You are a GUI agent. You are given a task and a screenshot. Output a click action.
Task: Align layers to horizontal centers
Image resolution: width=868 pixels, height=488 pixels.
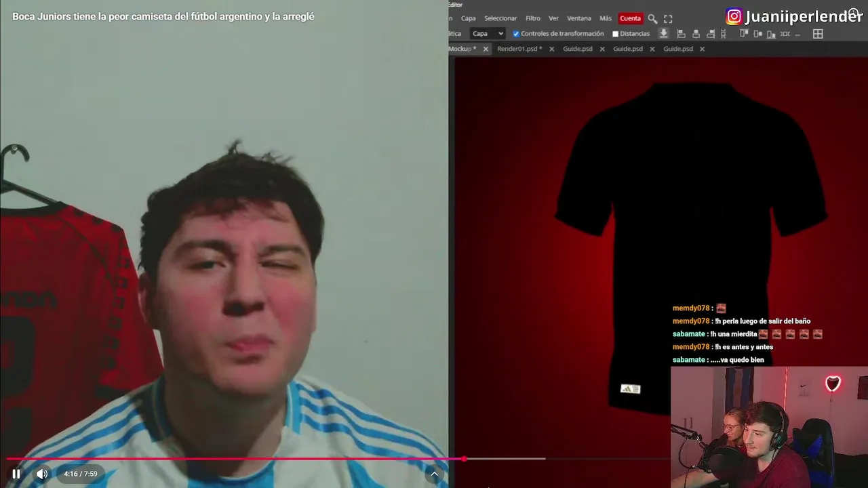(x=696, y=34)
